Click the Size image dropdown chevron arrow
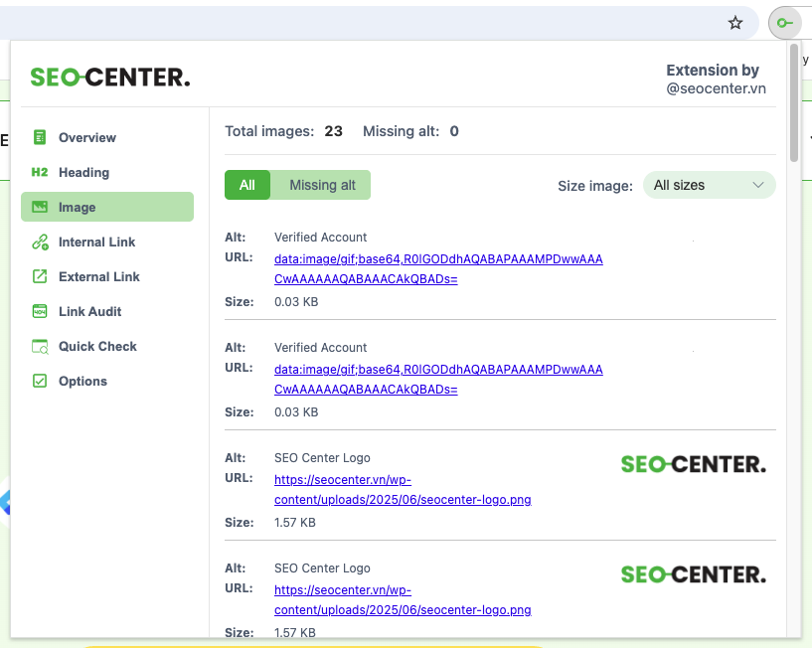 click(758, 185)
